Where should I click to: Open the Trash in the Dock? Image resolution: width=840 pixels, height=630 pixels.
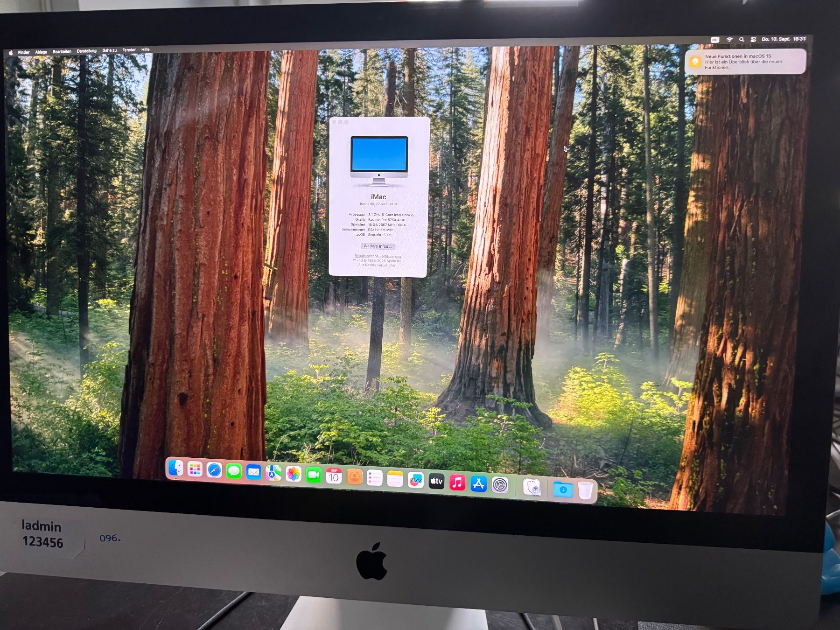[585, 490]
